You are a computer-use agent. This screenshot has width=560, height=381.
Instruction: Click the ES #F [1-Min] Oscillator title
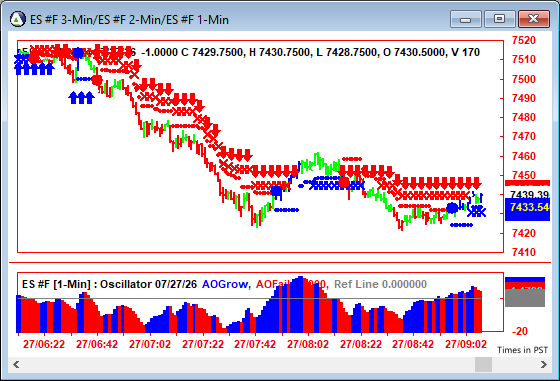(x=109, y=284)
